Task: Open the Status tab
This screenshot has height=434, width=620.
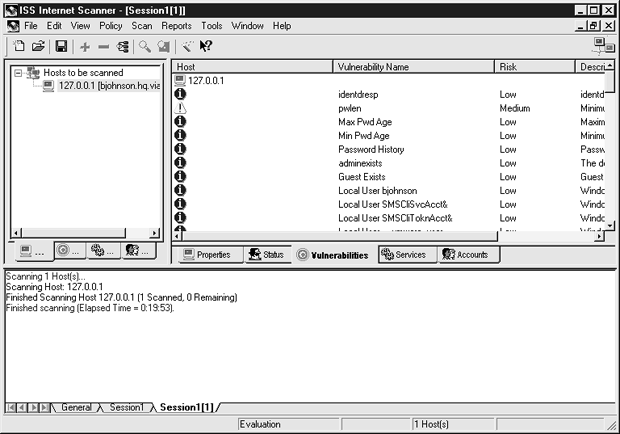Action: coord(267,255)
